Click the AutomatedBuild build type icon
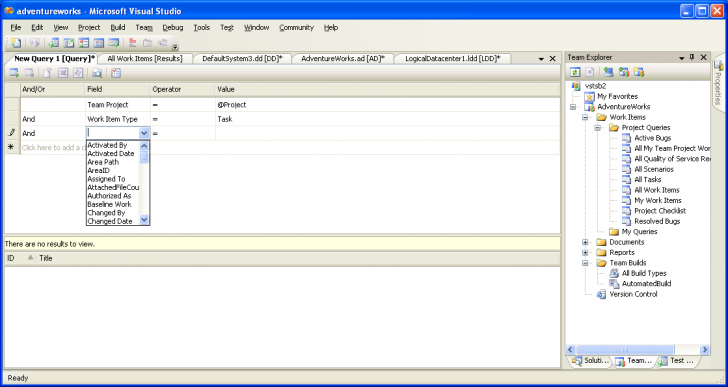Screen dimensions: 728x387 614,284
